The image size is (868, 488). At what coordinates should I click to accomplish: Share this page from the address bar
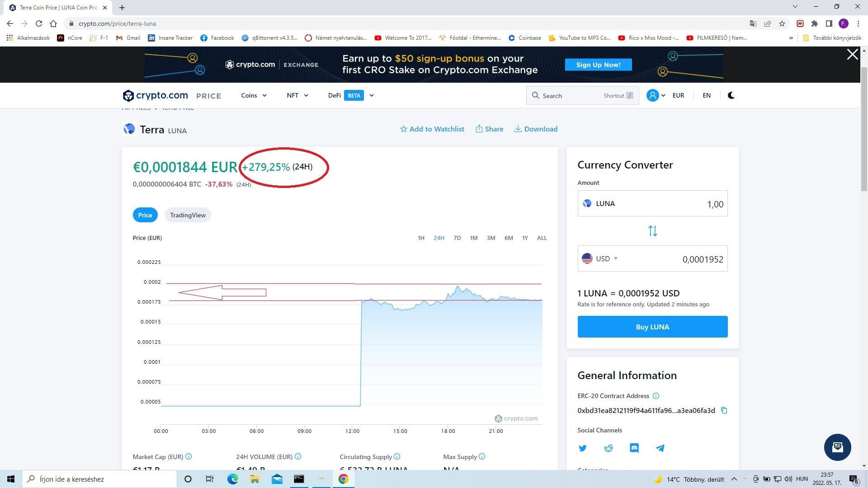coord(768,23)
